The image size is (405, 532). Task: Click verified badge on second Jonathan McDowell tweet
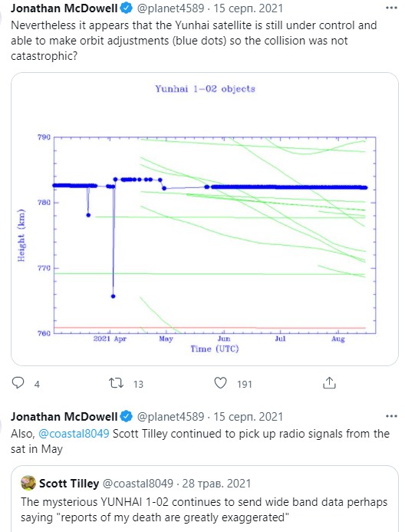(x=127, y=416)
